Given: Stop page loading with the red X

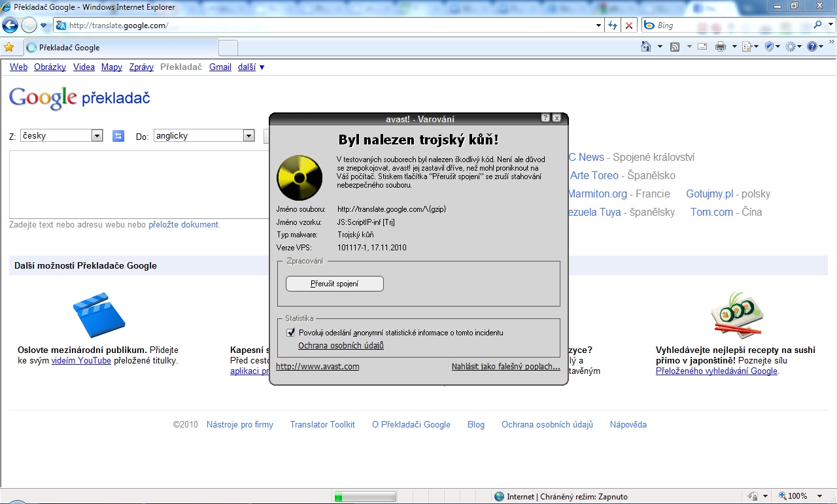Looking at the screenshot, I should (629, 25).
